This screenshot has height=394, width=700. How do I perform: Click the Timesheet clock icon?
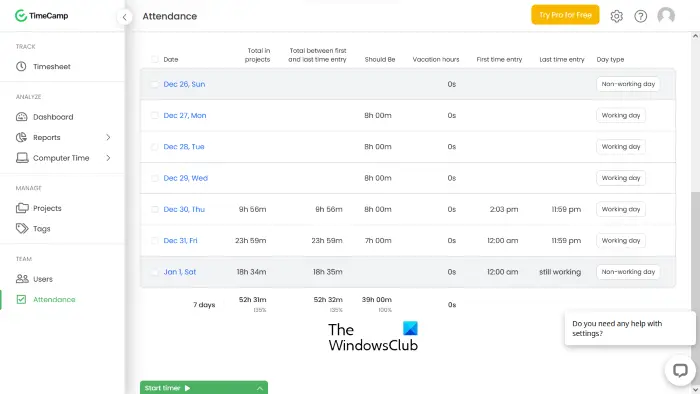coord(21,66)
